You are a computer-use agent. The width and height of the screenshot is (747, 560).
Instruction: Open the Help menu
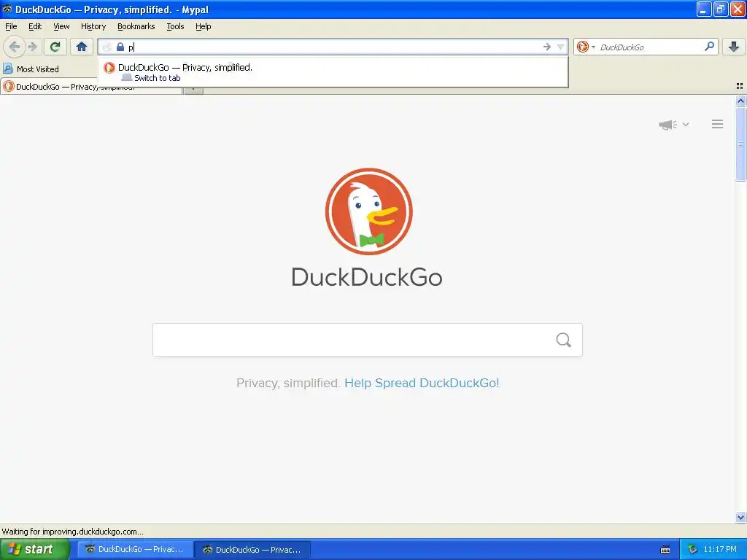[204, 26]
